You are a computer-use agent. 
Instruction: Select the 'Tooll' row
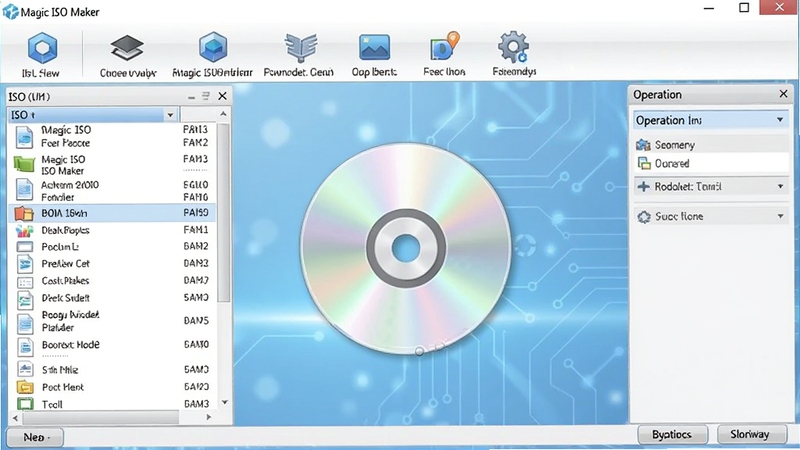(x=112, y=404)
